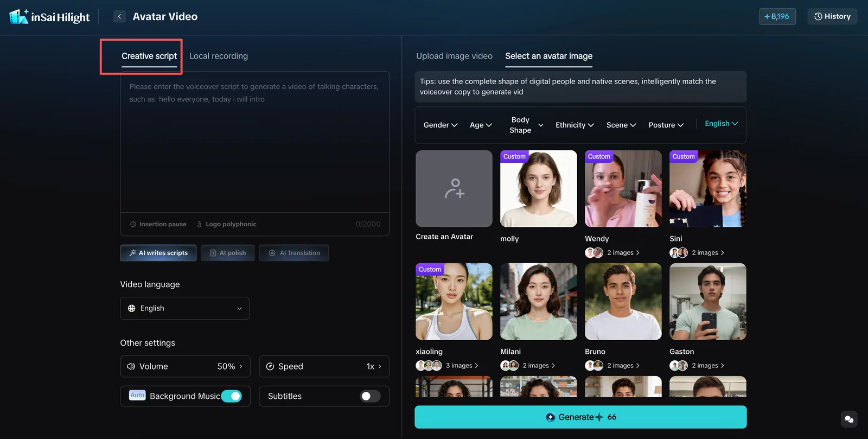Screen dimensions: 868x439
Task: Click the Create an Avatar tile
Action: pos(454,189)
